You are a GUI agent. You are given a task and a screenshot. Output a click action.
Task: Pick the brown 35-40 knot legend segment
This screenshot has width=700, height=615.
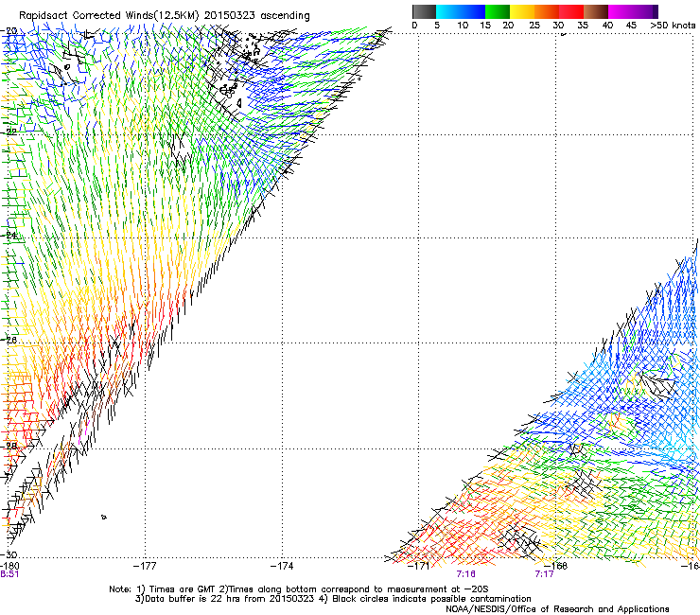coord(596,11)
